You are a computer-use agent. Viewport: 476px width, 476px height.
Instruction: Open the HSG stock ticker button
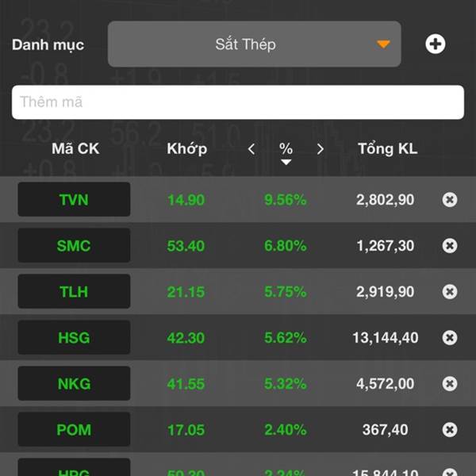(74, 337)
